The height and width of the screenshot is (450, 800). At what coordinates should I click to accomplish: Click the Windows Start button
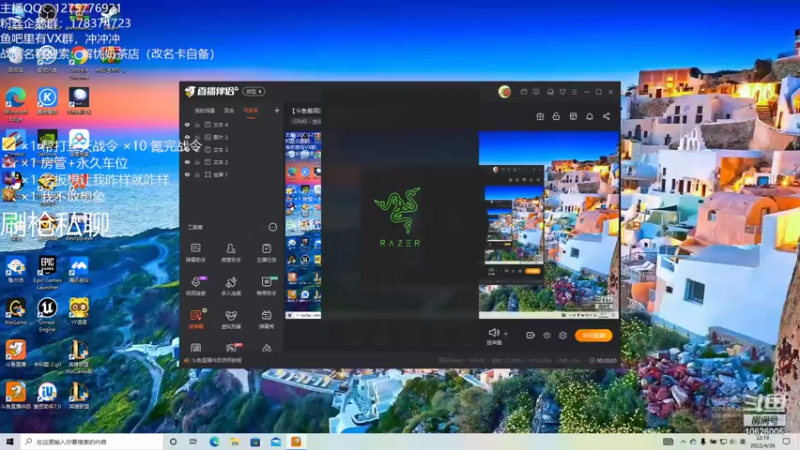[x=9, y=442]
